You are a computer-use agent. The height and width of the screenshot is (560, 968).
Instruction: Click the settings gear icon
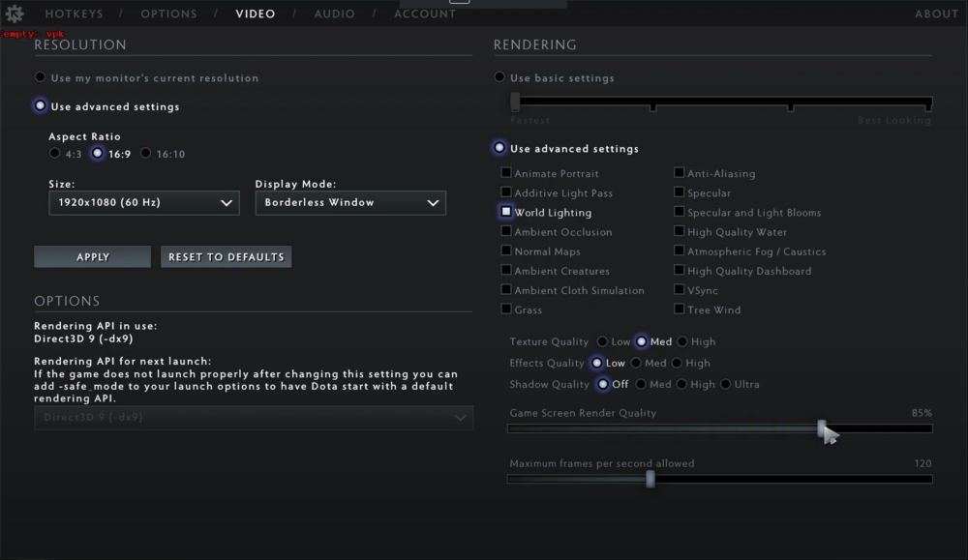coord(15,14)
